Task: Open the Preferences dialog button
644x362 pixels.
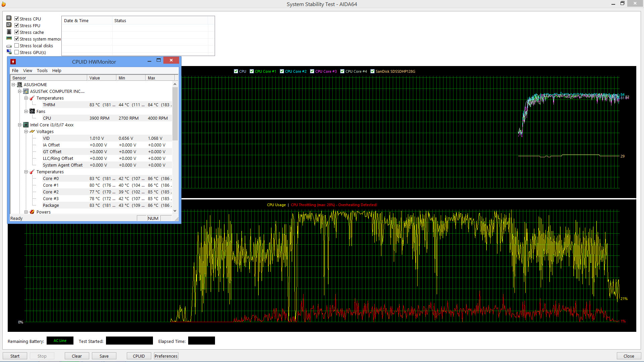Action: [166, 356]
